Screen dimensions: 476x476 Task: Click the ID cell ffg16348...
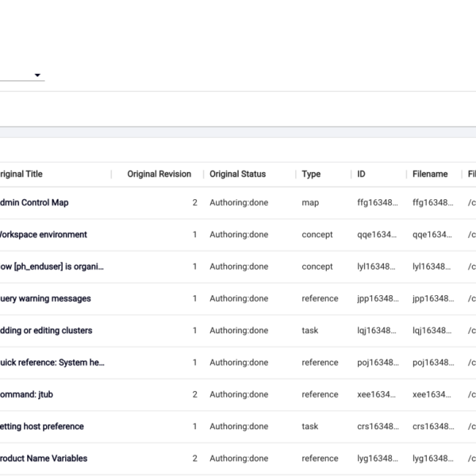tap(378, 202)
